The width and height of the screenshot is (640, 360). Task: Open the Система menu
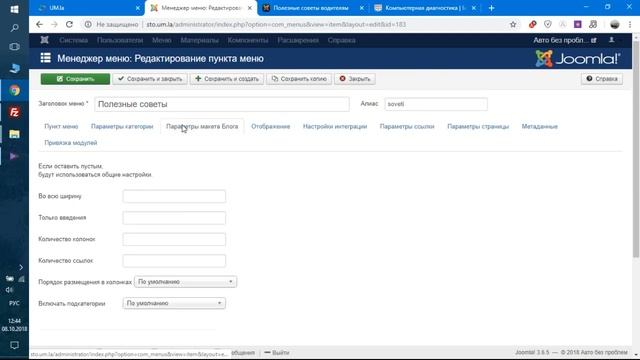click(x=73, y=40)
